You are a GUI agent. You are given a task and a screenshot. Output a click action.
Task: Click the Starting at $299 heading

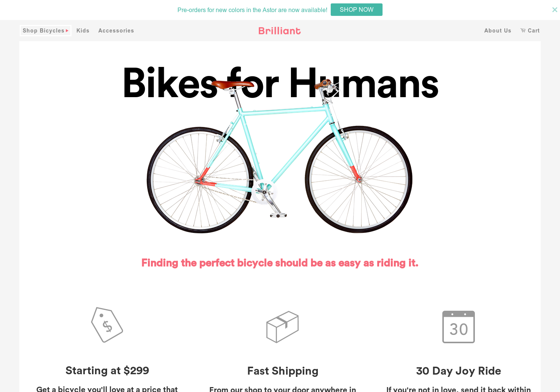tap(107, 370)
